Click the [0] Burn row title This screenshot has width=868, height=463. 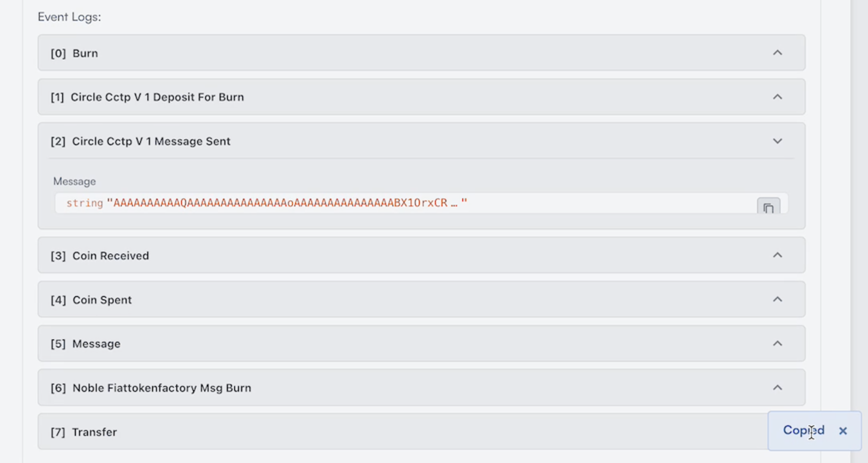pyautogui.click(x=85, y=53)
